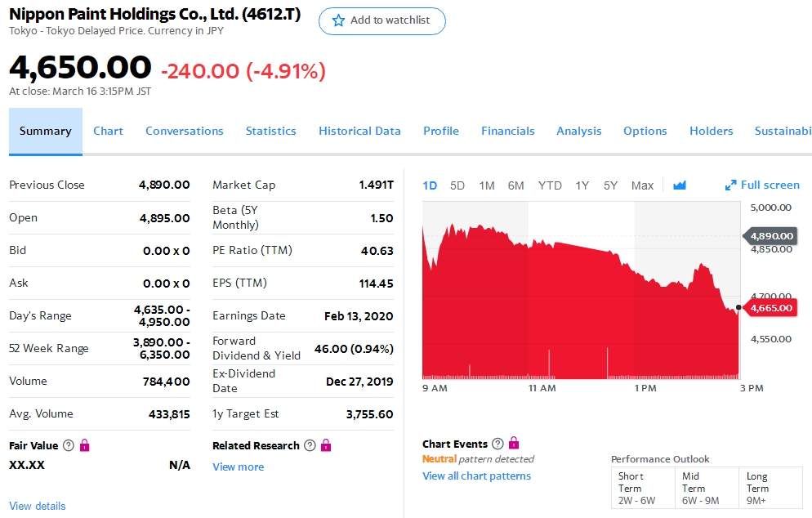Click the lock icon beside Related Research

[x=326, y=445]
